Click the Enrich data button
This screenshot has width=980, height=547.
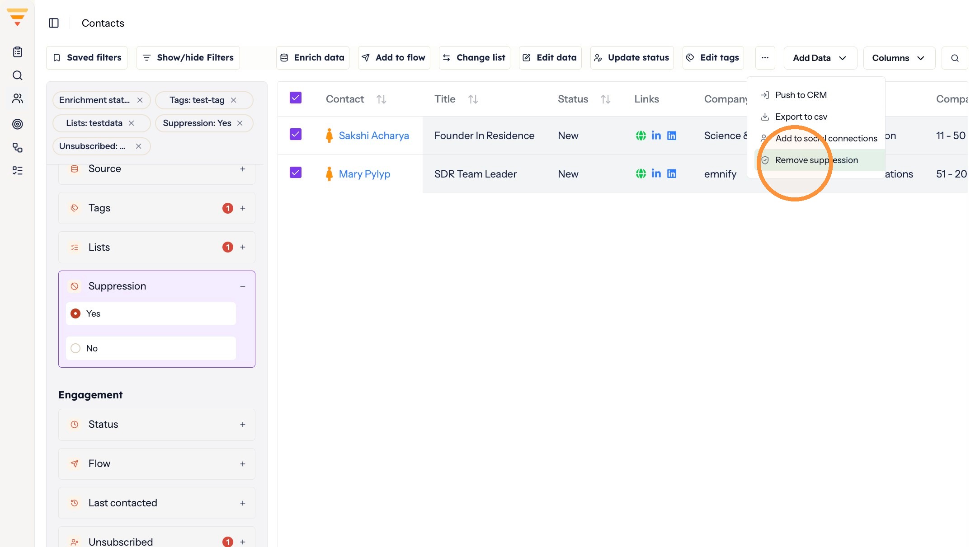(313, 57)
